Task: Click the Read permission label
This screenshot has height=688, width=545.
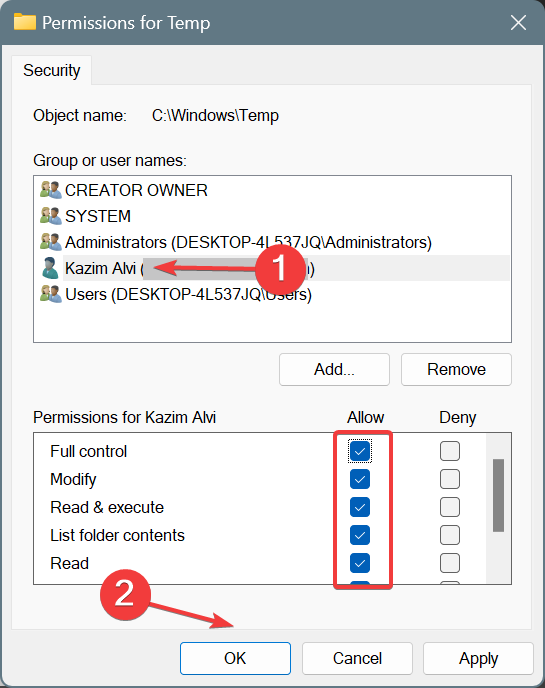Action: click(69, 563)
